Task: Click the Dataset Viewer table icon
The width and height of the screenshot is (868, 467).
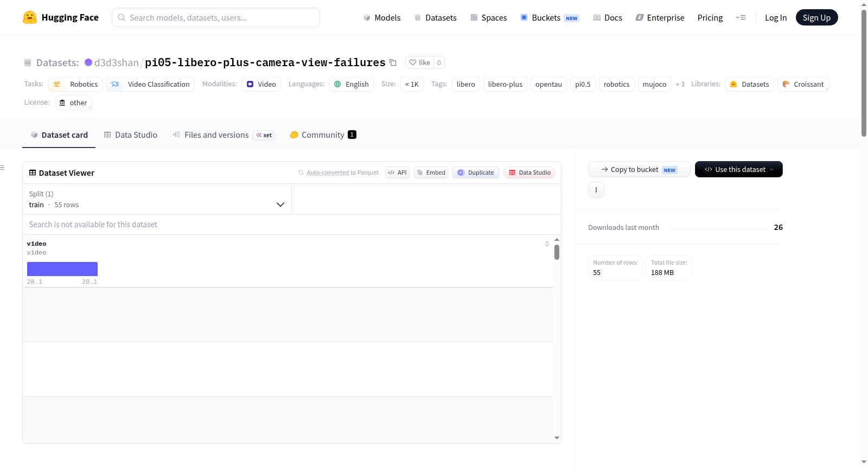Action: [33, 172]
